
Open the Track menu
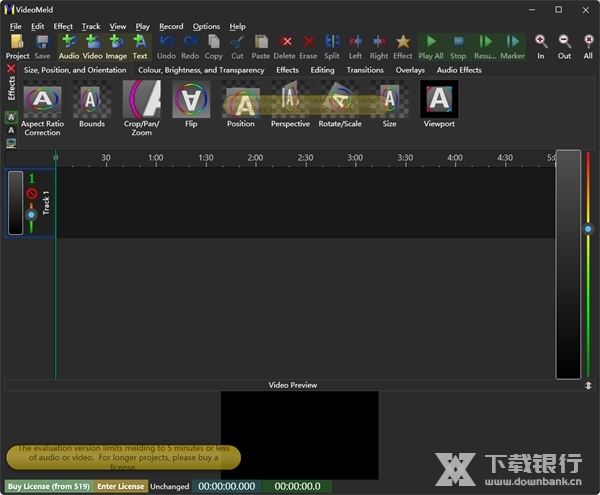click(x=91, y=26)
